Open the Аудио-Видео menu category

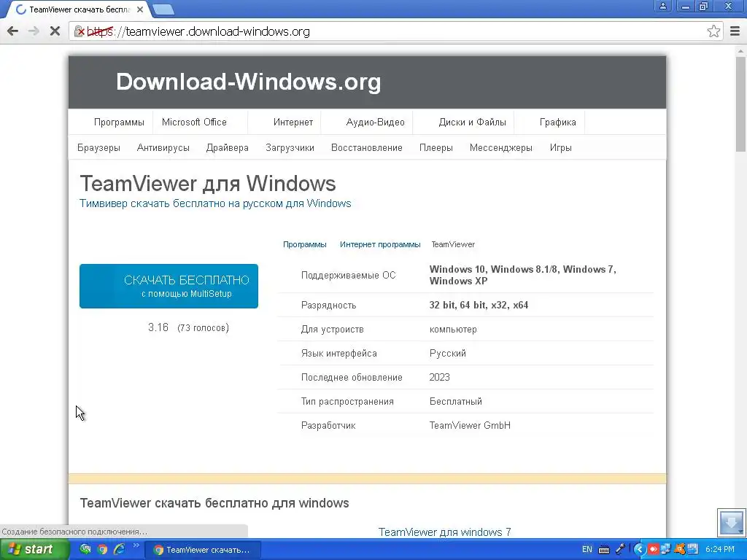point(376,122)
